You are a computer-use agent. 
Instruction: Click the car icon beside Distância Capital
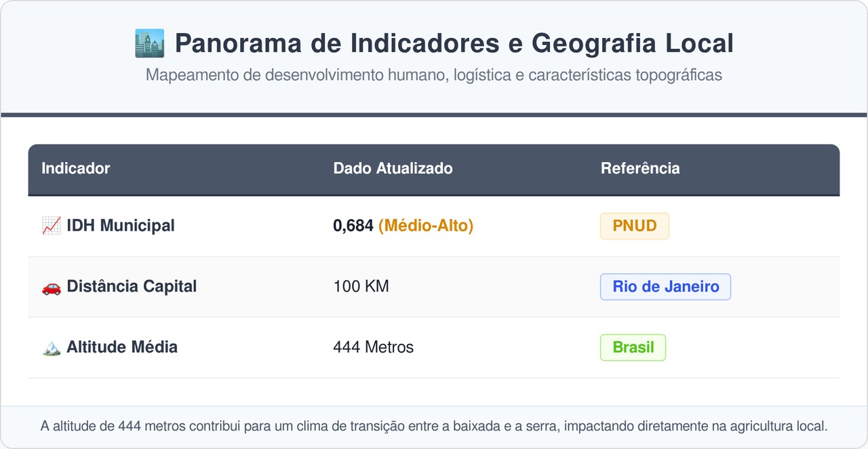click(52, 287)
